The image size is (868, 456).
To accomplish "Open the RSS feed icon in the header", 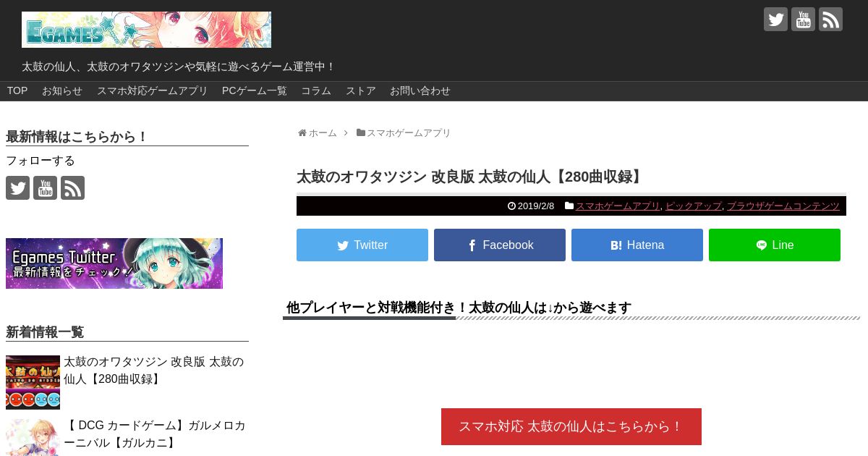I will (x=830, y=20).
